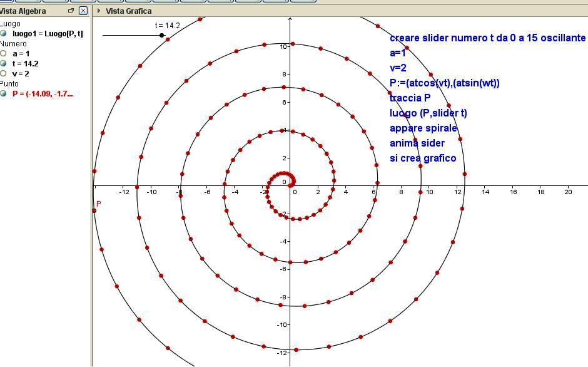Select the blue text 'a=1' in graphics view
The image size is (588, 367).
[397, 53]
